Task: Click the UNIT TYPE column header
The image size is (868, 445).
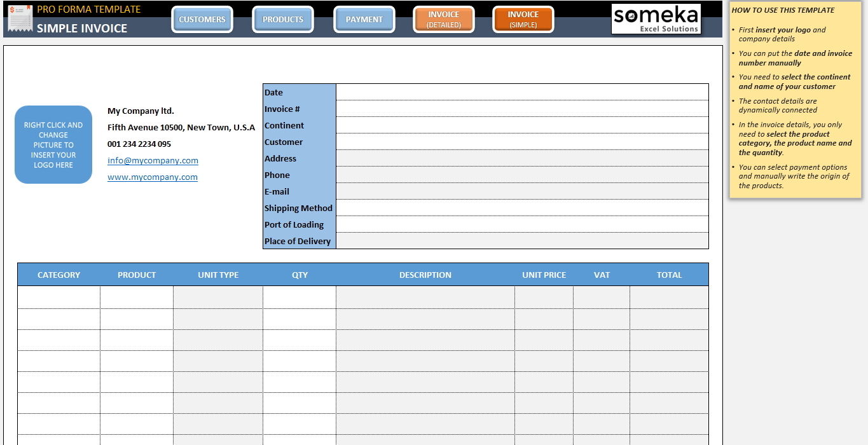Action: (218, 275)
